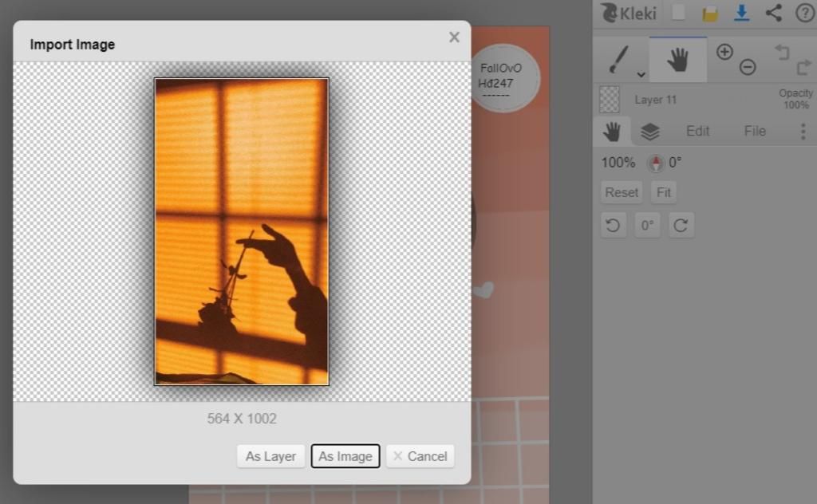Screen dimensions: 817x504
Task: Click the orange window shadow preview image
Action: [x=242, y=232]
